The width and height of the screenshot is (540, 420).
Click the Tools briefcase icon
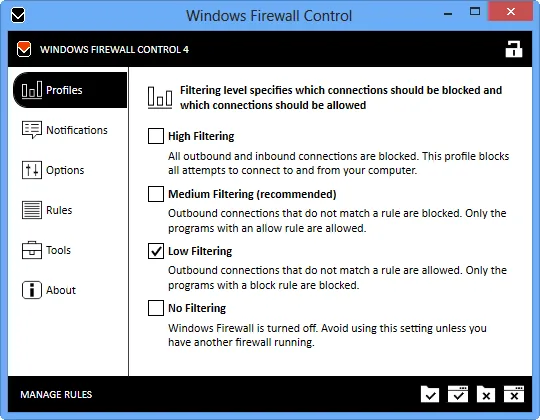(32, 250)
